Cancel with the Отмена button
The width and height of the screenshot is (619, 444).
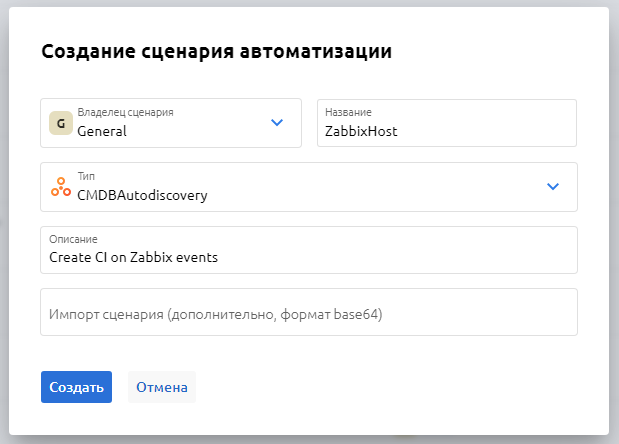pyautogui.click(x=162, y=387)
